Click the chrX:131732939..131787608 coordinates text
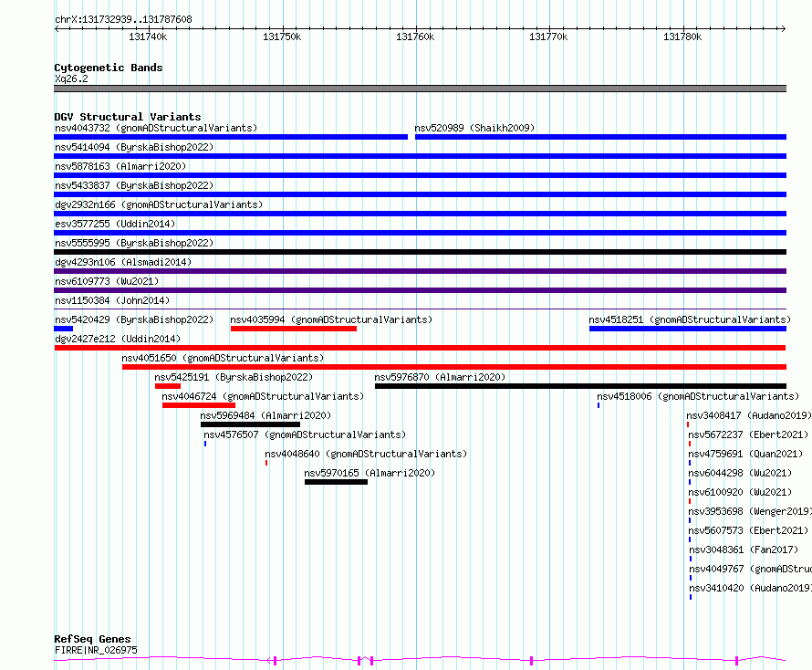 pos(123,19)
